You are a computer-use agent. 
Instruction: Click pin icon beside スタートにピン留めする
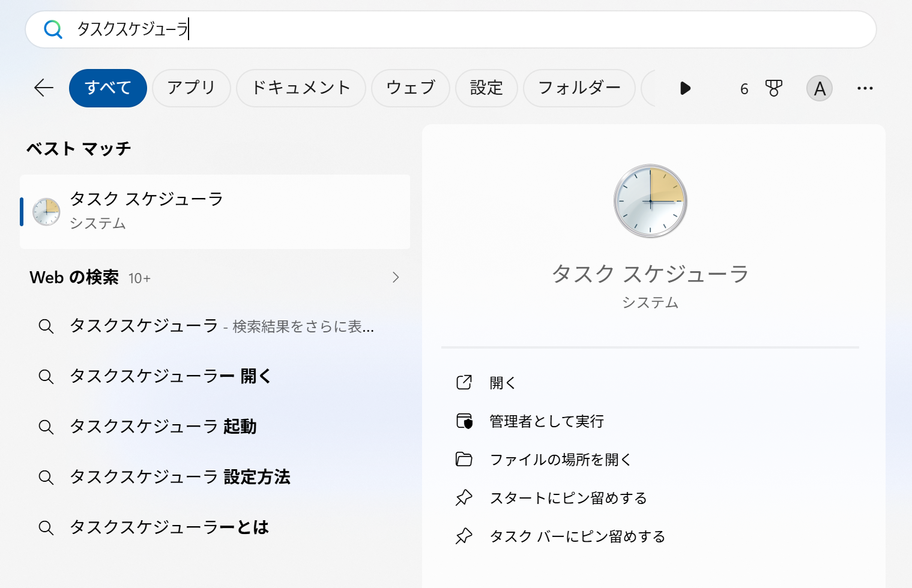click(464, 498)
